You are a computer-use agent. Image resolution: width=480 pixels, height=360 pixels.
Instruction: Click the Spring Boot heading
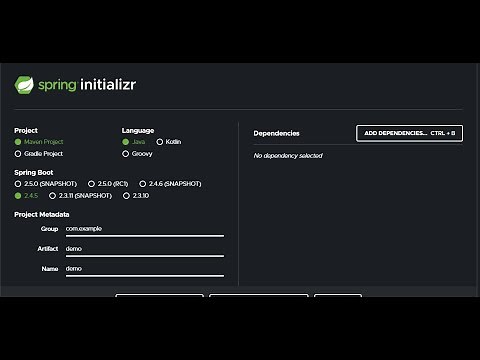(34, 173)
